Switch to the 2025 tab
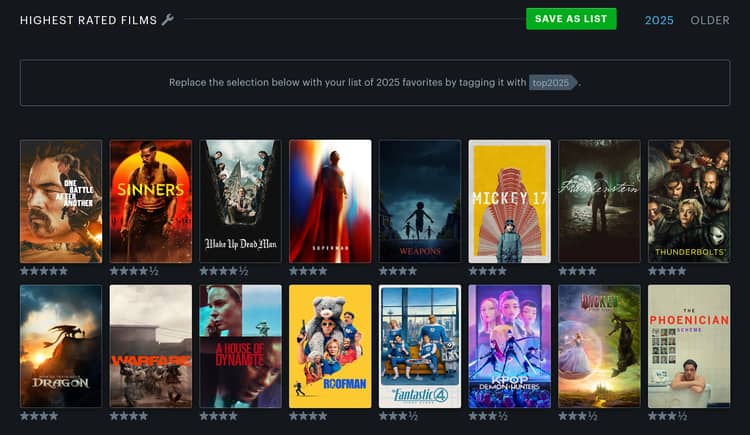750x435 pixels. [x=659, y=20]
